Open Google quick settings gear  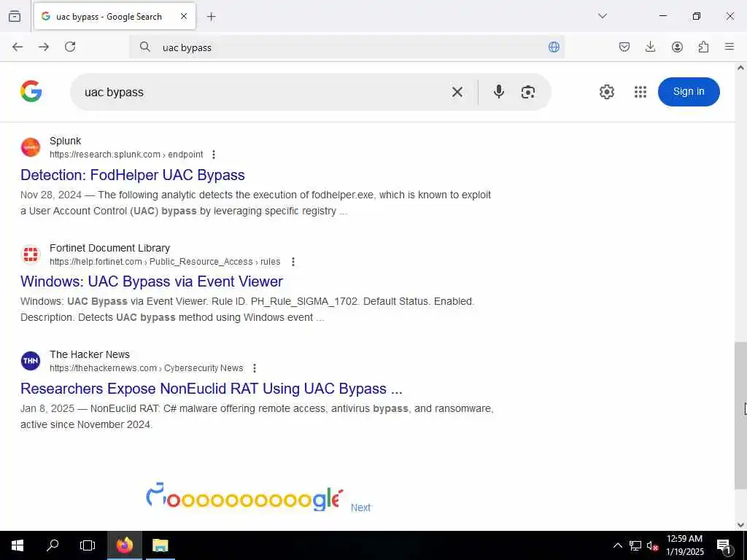[606, 92]
